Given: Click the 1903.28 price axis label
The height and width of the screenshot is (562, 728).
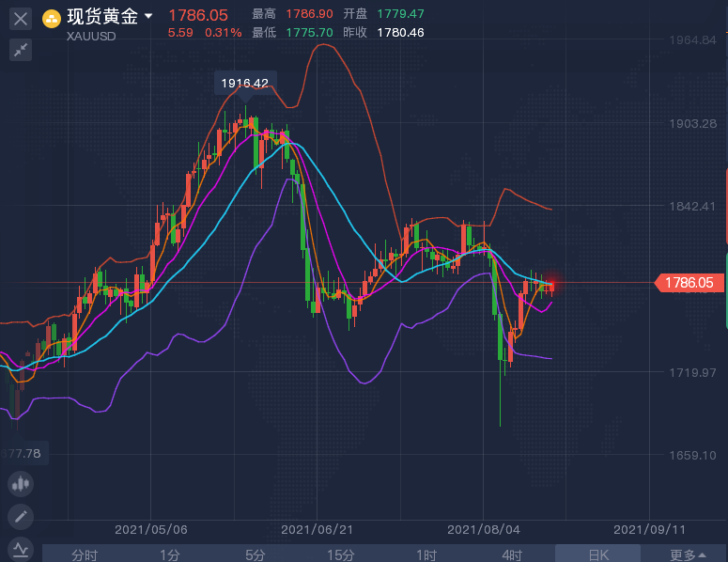Looking at the screenshot, I should (x=692, y=123).
